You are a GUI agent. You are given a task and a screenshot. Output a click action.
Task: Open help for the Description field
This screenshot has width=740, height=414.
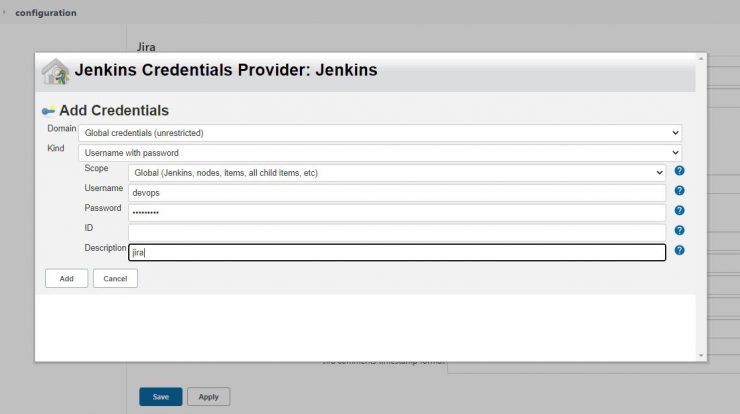tap(679, 250)
